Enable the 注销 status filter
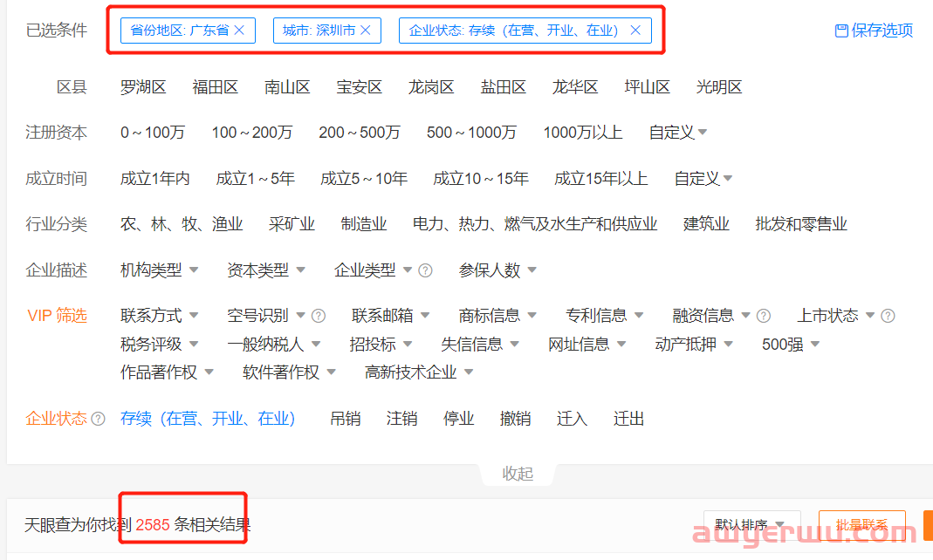 [x=401, y=419]
